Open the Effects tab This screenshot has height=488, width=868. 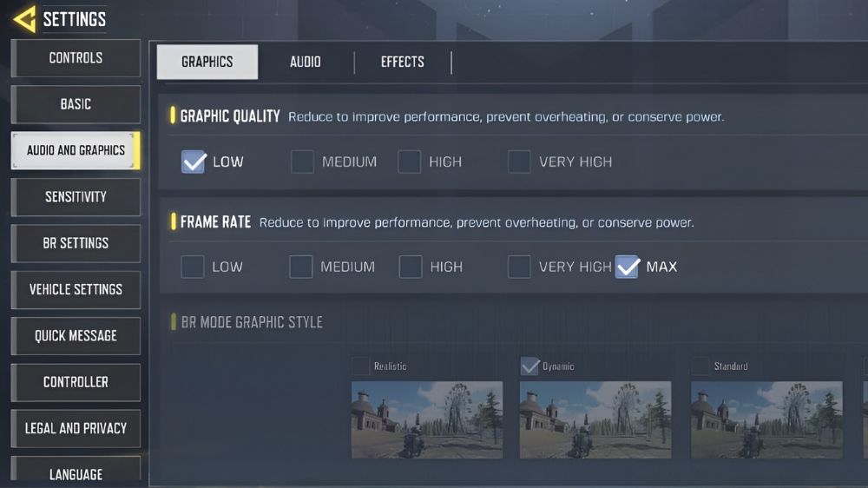pos(402,62)
